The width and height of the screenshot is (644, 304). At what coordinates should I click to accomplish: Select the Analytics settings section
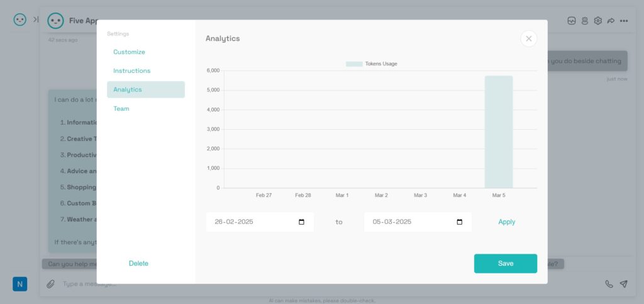[146, 89]
